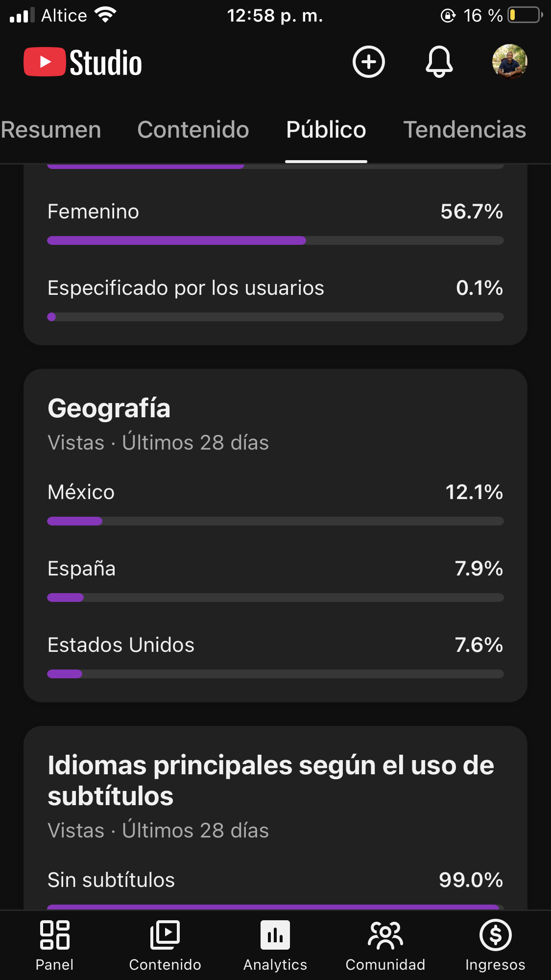Open the Geografía card heading

coord(109,408)
